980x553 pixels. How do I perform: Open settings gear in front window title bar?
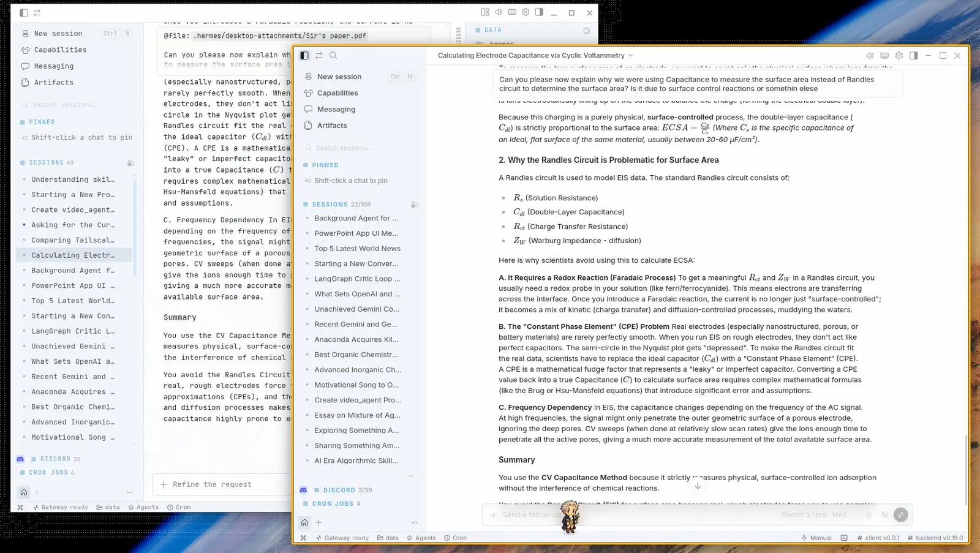coord(899,55)
